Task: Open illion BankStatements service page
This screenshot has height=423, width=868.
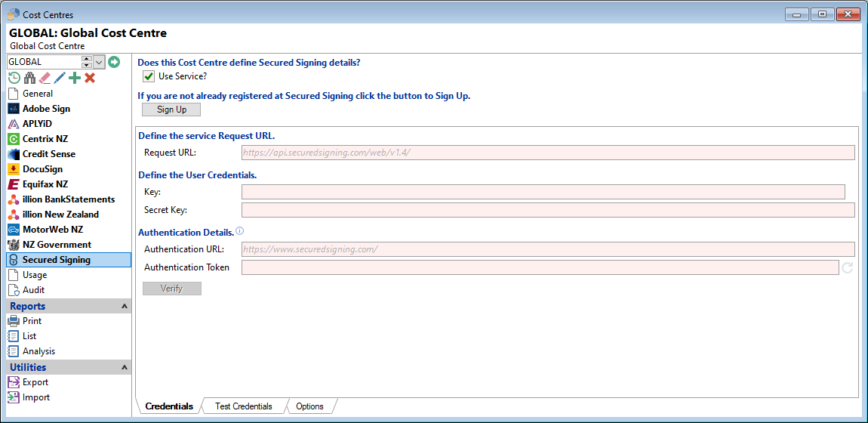Action: tap(69, 199)
